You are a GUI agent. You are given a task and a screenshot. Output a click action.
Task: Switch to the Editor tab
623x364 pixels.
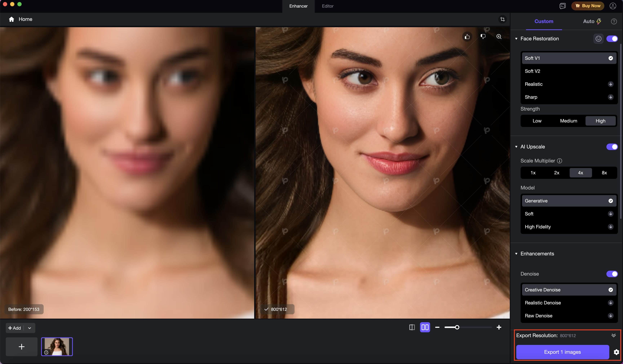click(x=328, y=6)
